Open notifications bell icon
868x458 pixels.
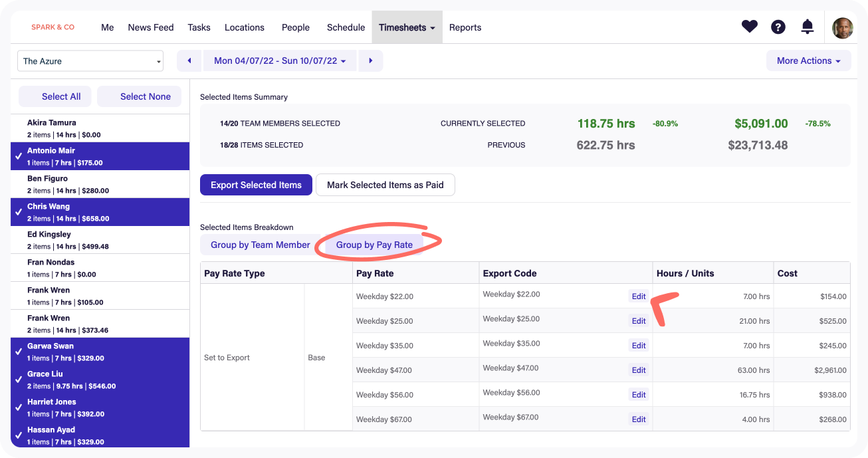click(x=808, y=27)
